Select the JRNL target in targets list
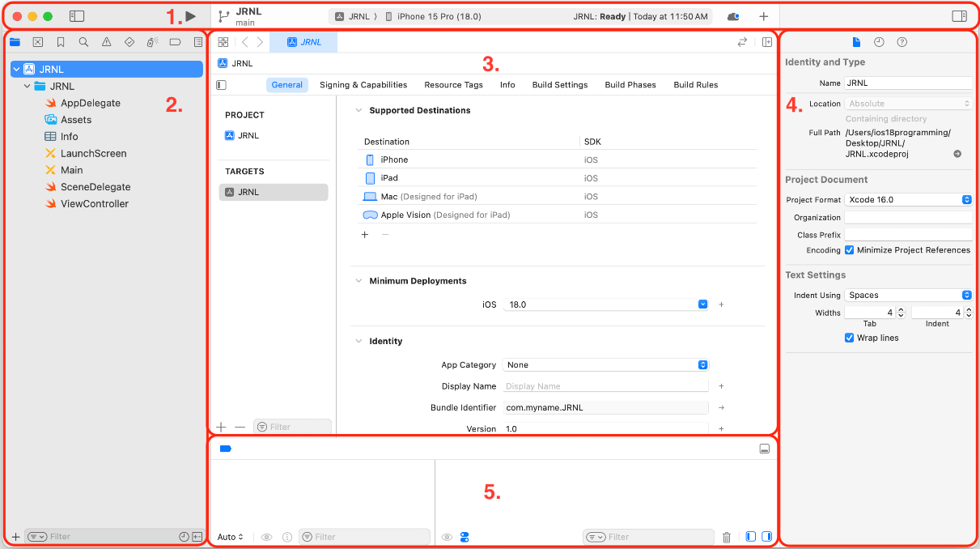The height and width of the screenshot is (549, 980). 274,192
